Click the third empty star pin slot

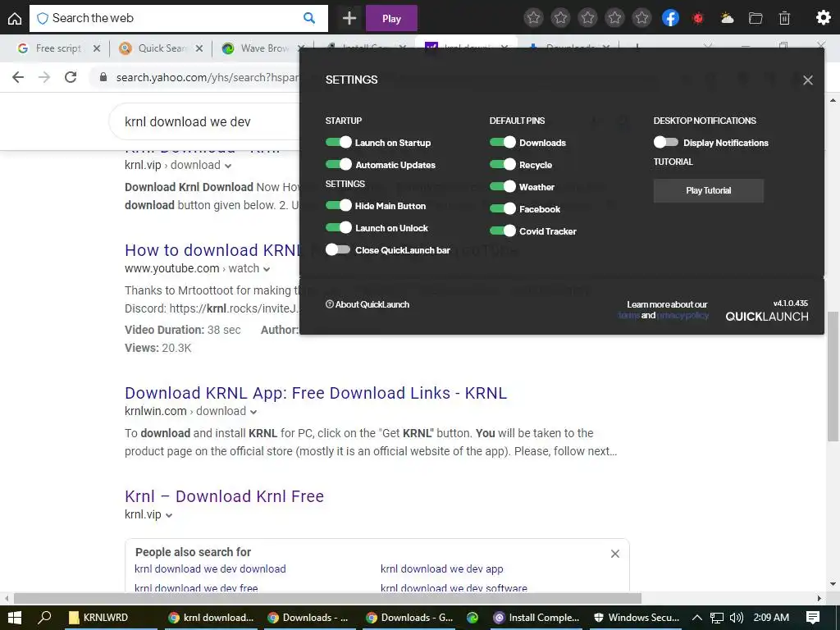[587, 18]
